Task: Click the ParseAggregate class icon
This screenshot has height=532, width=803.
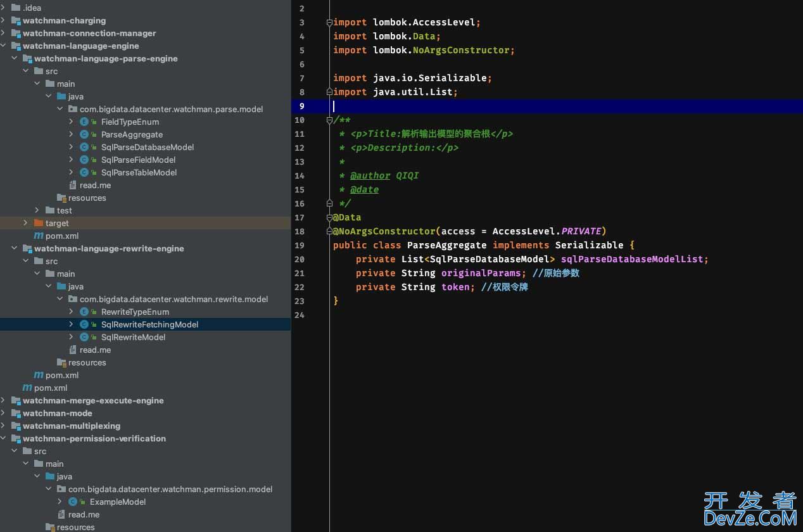Action: [x=84, y=134]
